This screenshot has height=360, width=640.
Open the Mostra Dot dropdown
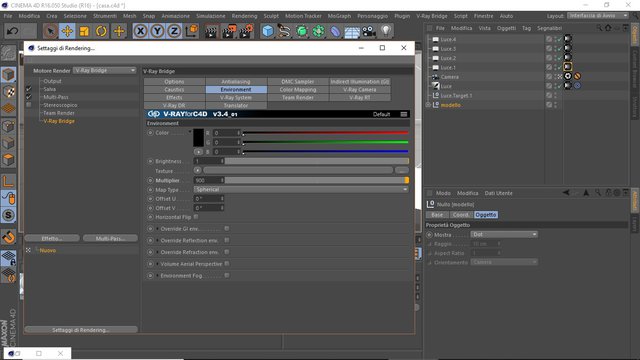click(504, 234)
